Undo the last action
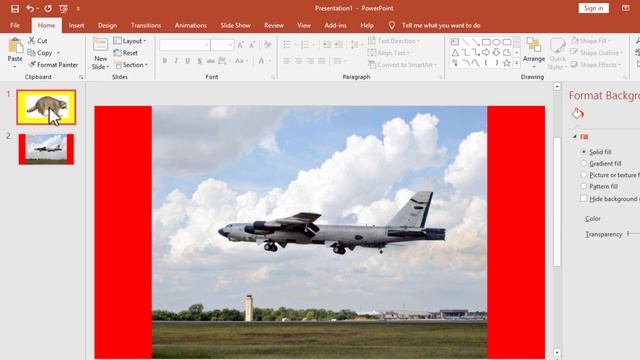This screenshot has width=640, height=360. click(x=29, y=8)
